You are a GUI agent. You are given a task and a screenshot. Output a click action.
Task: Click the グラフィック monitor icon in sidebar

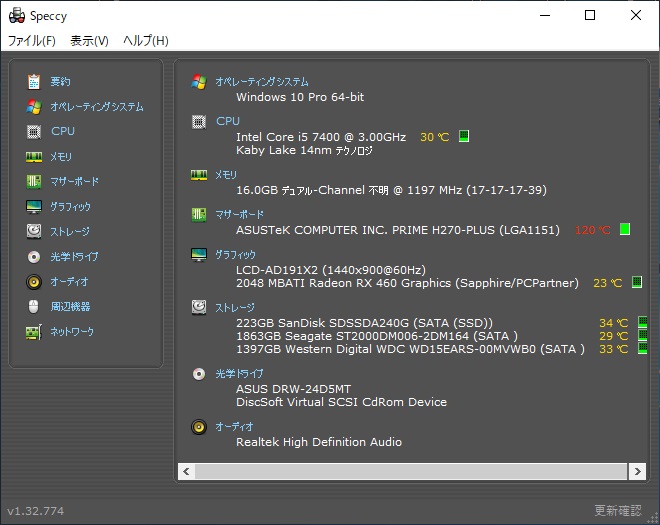click(x=34, y=207)
